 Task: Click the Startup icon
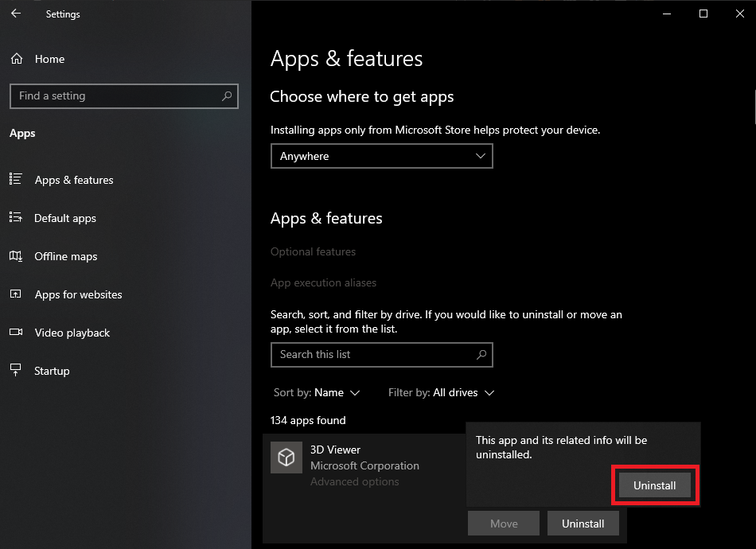[x=16, y=370]
